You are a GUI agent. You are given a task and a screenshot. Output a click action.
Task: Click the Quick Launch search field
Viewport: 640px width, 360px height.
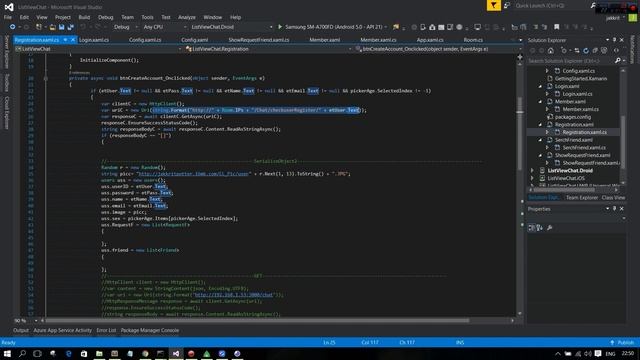point(552,6)
